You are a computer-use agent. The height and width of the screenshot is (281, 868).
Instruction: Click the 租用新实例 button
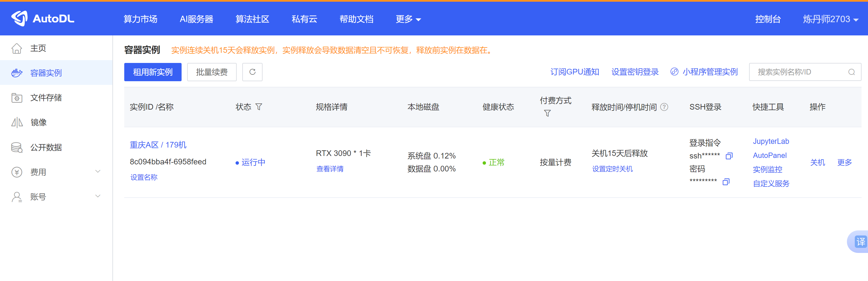[x=153, y=72]
